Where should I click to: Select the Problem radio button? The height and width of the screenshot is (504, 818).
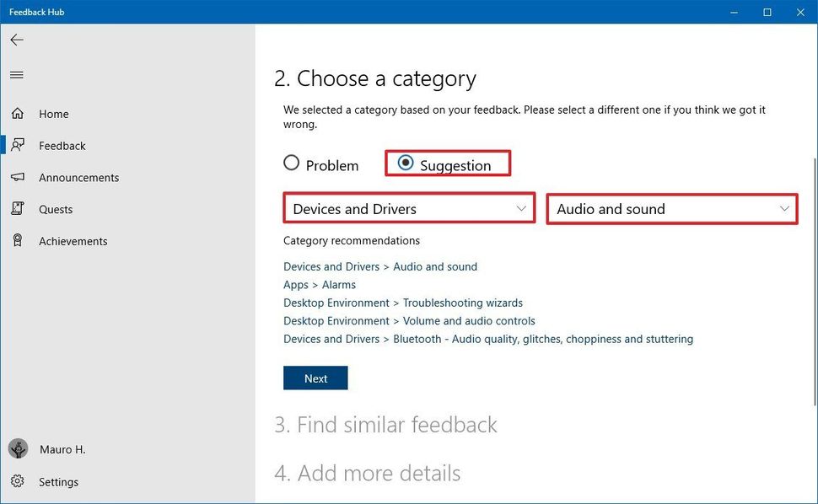(291, 163)
